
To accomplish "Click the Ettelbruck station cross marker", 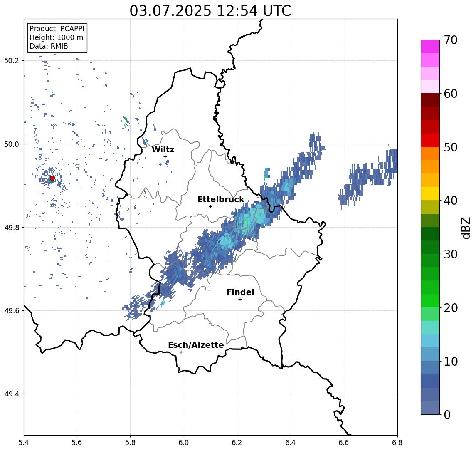I will click(x=210, y=207).
